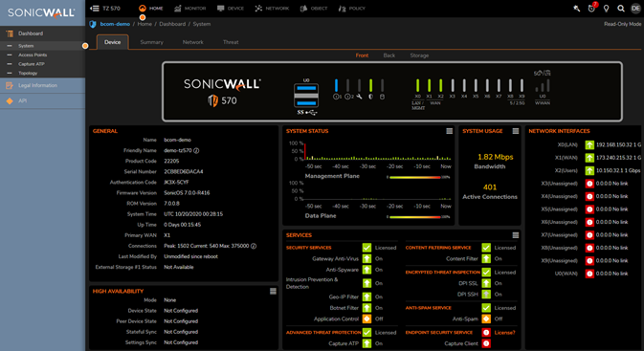Click the Capture ATP On status icon
The width and height of the screenshot is (644, 351).
coord(366,343)
